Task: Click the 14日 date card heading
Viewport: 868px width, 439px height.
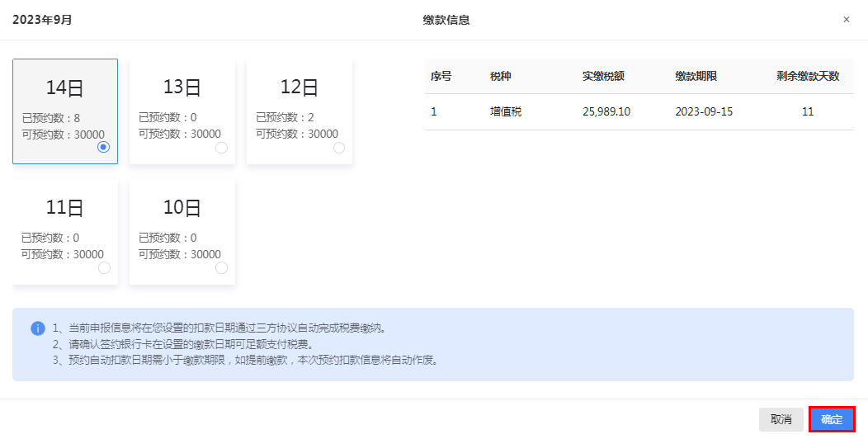Action: tap(65, 87)
